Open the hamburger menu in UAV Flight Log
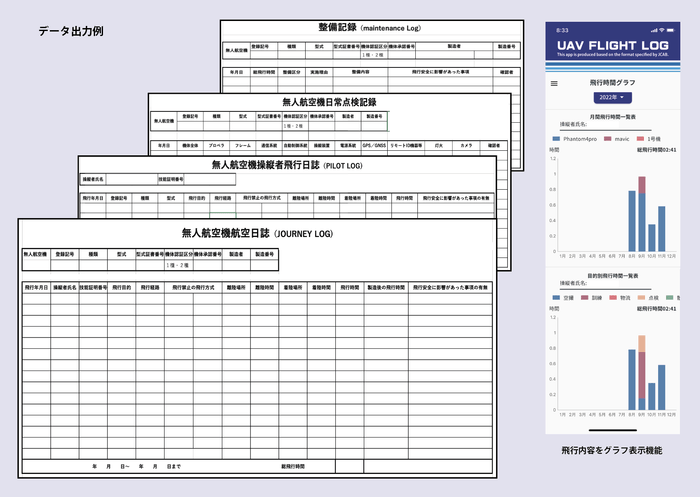700x497 pixels. pos(555,84)
